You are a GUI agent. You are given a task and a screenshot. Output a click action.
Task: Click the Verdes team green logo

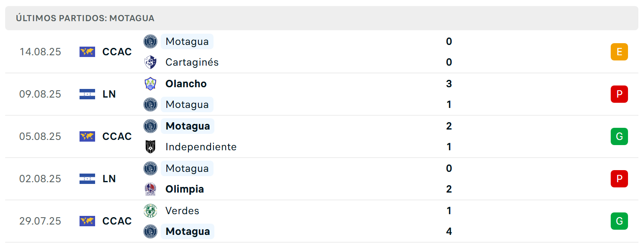[x=150, y=211]
